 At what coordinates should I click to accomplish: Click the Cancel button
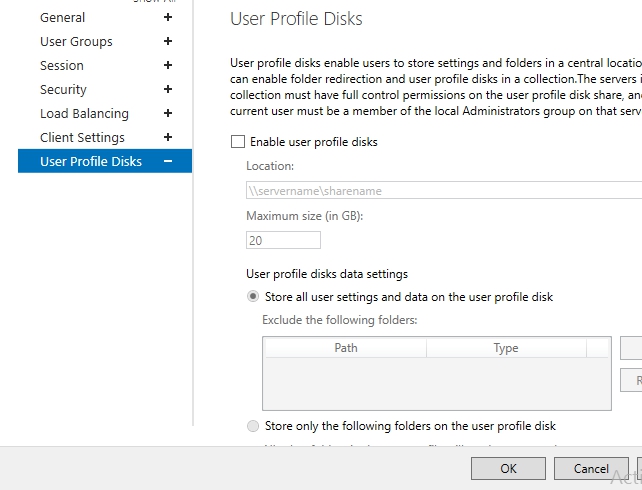(591, 468)
